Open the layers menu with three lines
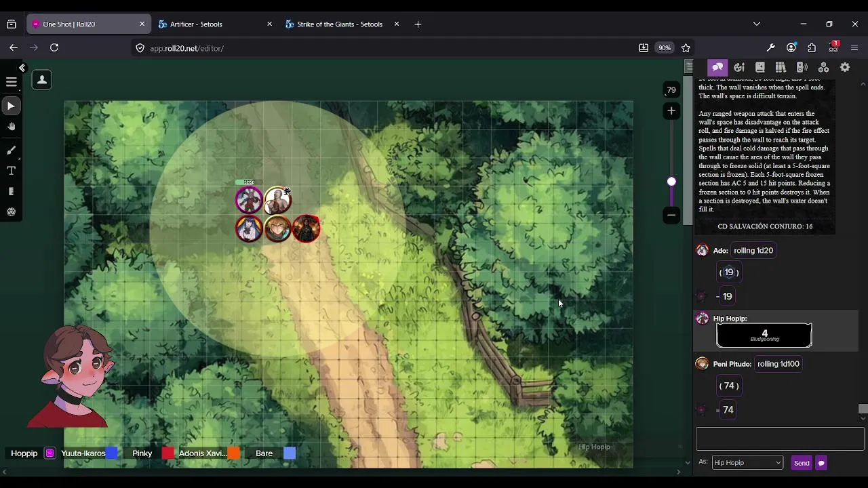 pos(11,82)
